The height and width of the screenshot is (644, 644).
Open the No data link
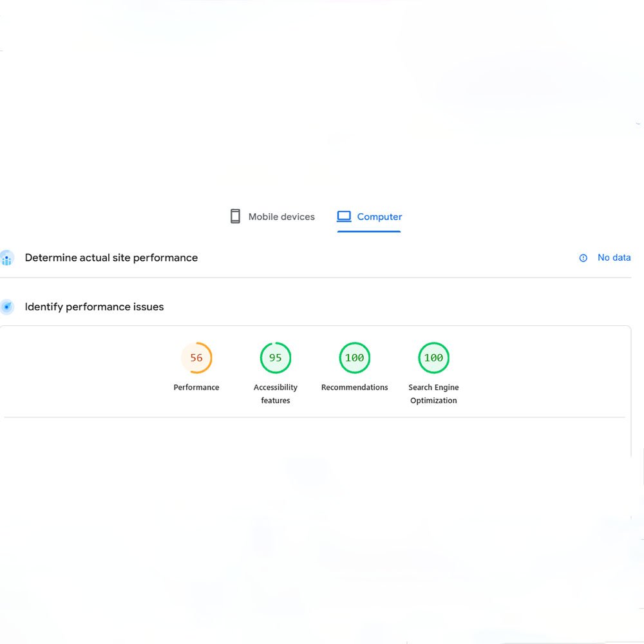click(614, 258)
